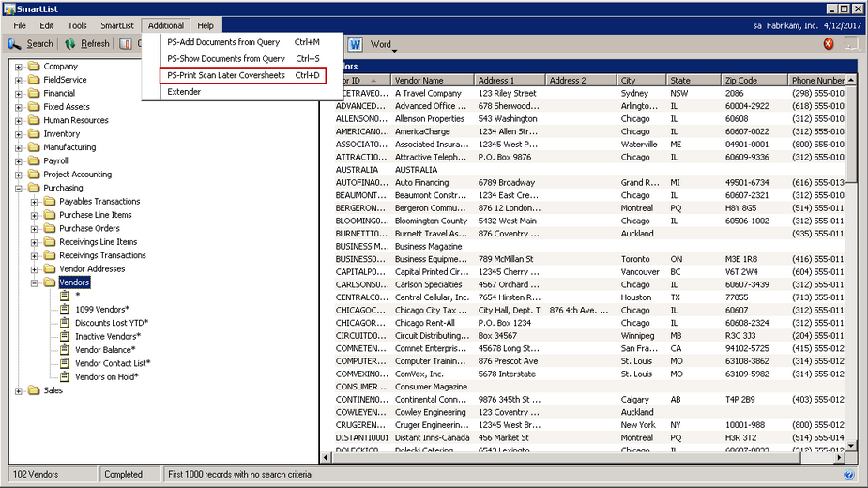Click the Distant Inns-Canada vendor row

tap(588, 437)
